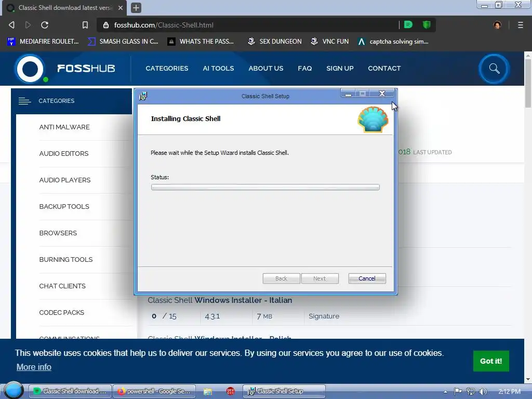The image size is (532, 399).
Task: Bookmark this page with the bookmark icon
Action: 85,25
